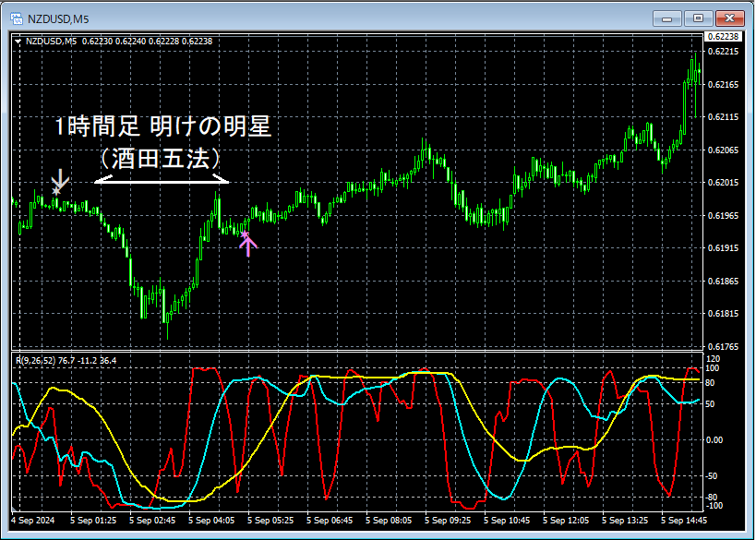This screenshot has width=756, height=540.
Task: Click the 4 Sep 2024 time label
Action: 33,521
